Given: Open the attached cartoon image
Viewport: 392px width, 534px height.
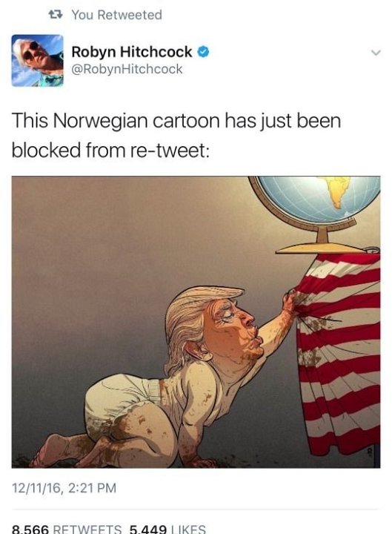Looking at the screenshot, I should [x=196, y=322].
